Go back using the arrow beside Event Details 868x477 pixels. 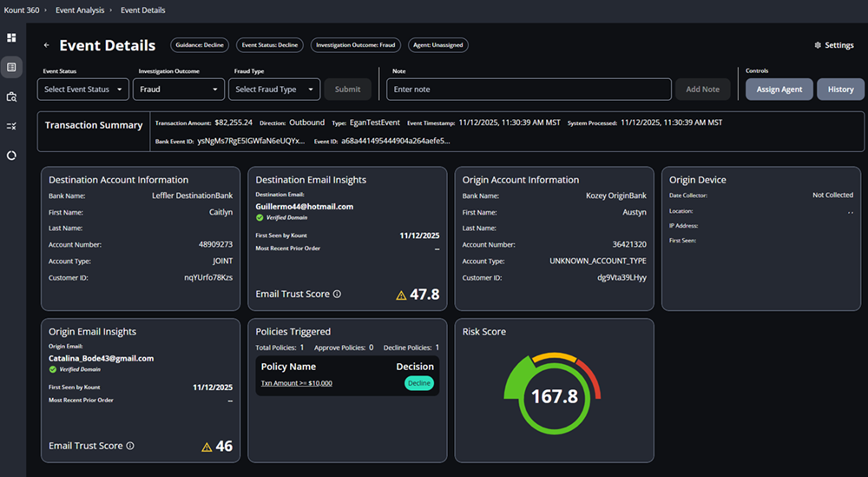pos(47,45)
